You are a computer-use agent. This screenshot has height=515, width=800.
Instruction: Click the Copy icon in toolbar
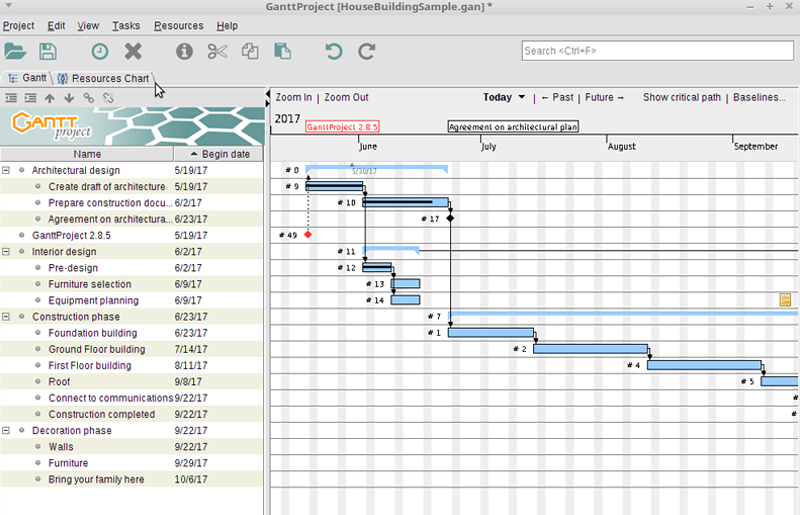pyautogui.click(x=250, y=51)
